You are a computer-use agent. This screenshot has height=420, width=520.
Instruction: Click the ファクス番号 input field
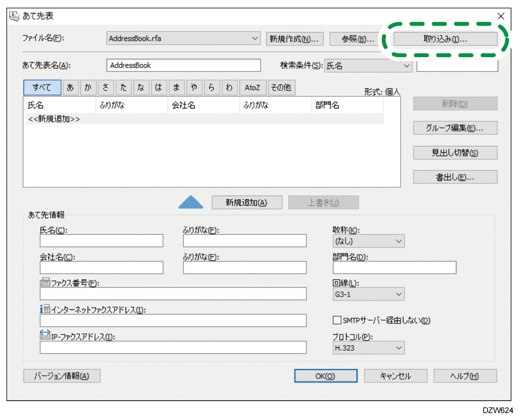pyautogui.click(x=173, y=294)
